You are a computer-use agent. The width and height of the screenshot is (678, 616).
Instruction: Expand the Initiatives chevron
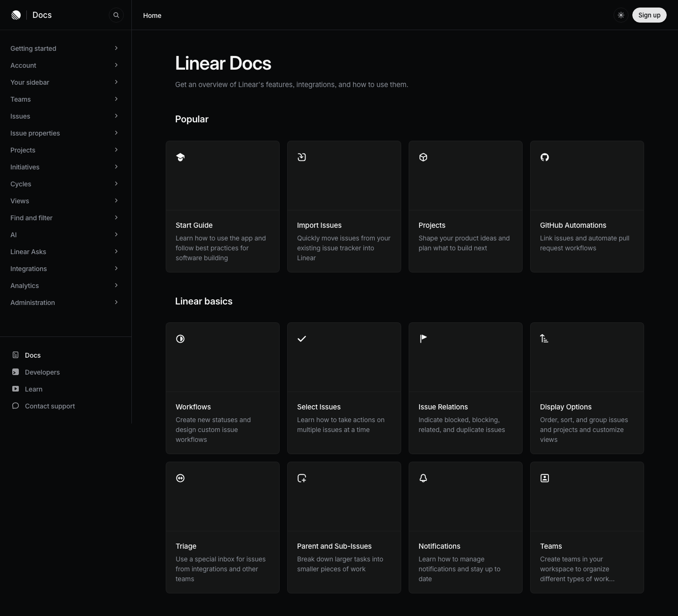click(116, 167)
